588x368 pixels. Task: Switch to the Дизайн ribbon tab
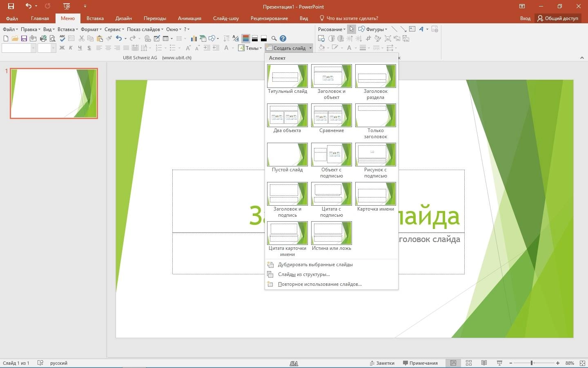123,18
